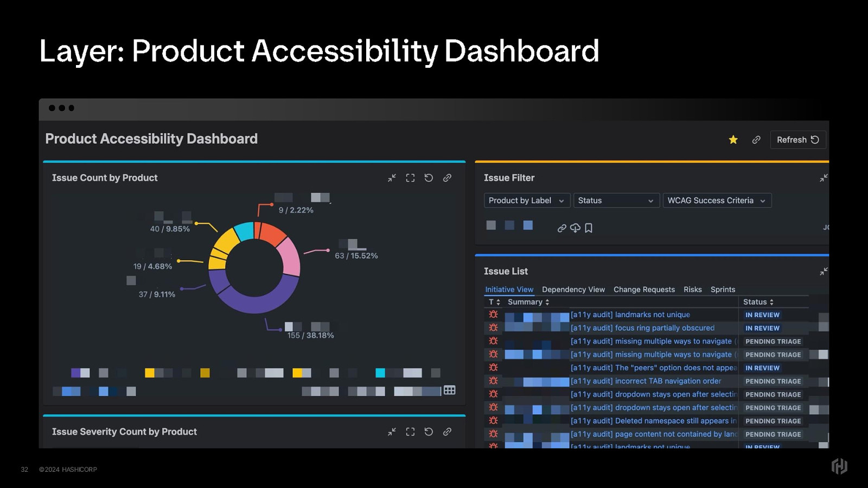Fullscreen the Issue Severity Count by Product panel
868x488 pixels.
coord(410,432)
